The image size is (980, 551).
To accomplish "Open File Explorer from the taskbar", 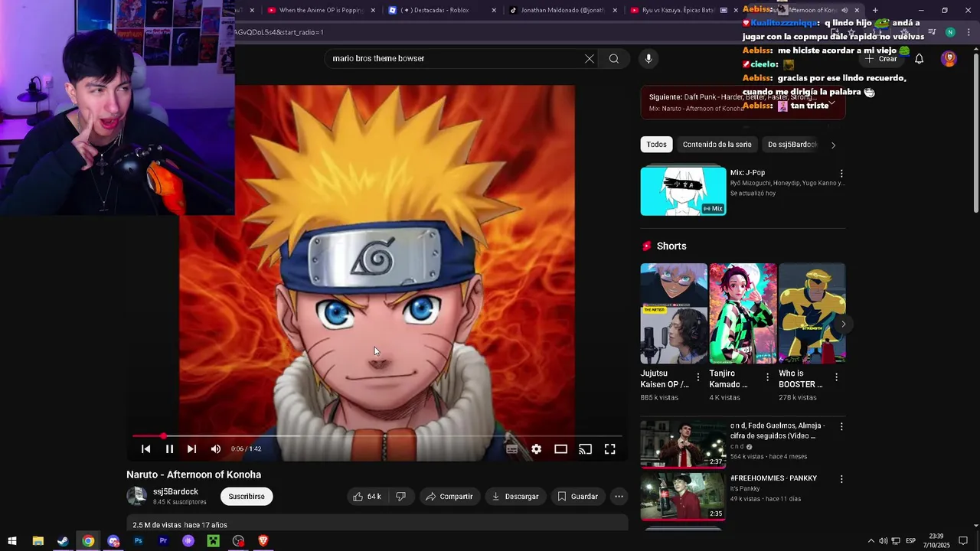I will click(x=38, y=541).
